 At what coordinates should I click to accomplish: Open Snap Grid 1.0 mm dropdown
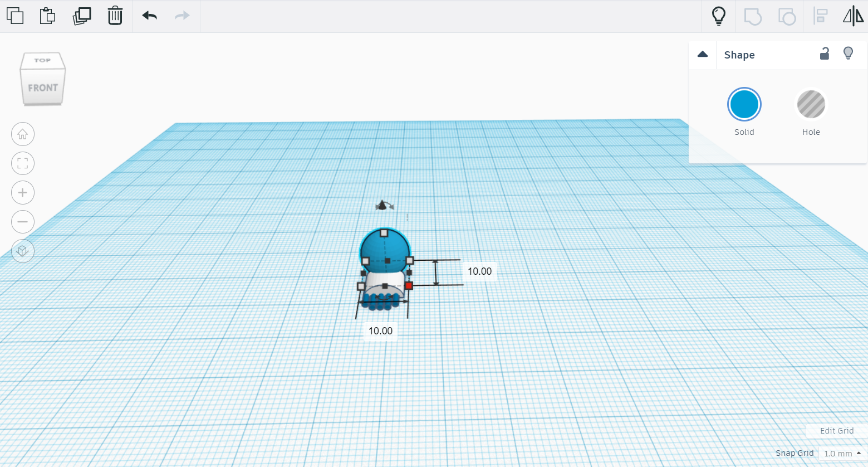[842, 454]
